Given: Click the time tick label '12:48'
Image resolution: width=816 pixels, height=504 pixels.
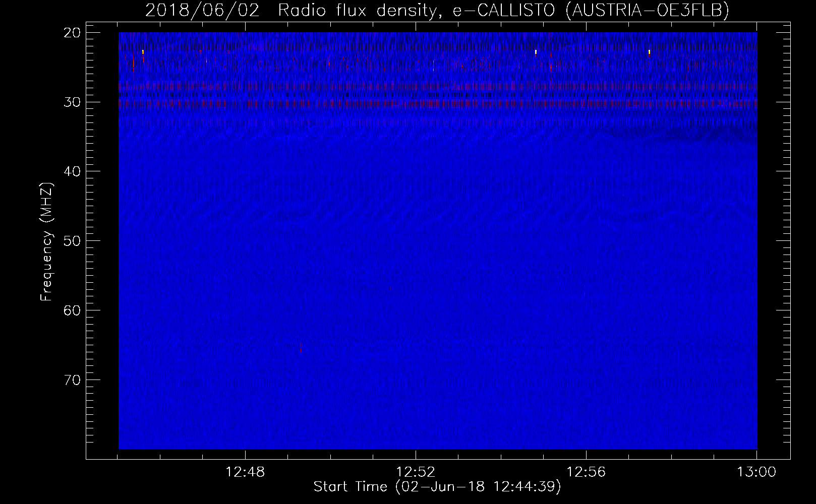Looking at the screenshot, I should coord(245,472).
